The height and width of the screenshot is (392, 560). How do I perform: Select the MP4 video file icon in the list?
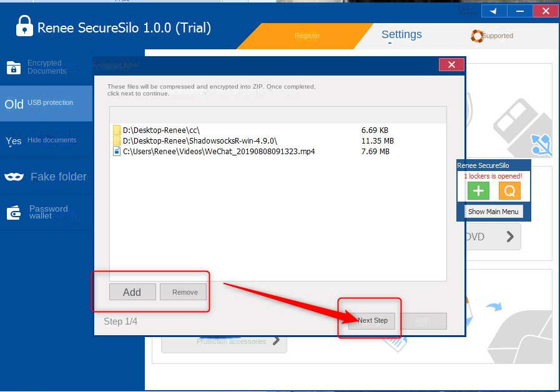coord(117,152)
